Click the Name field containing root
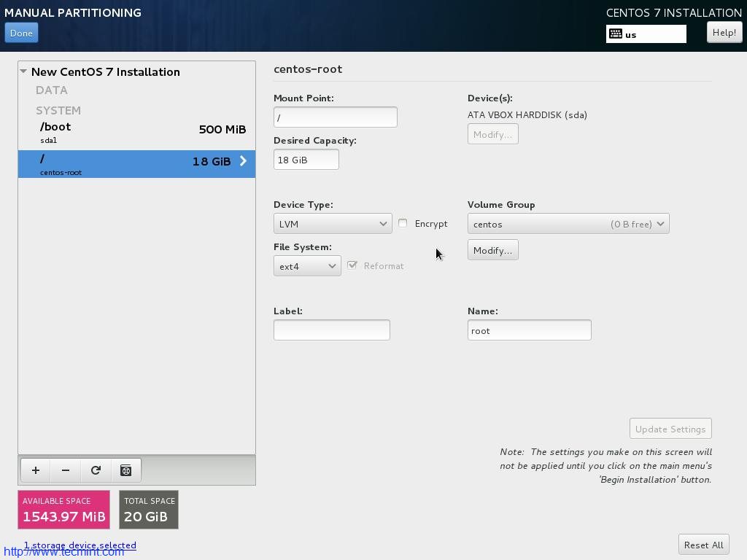Screen dimensions: 747x560 (x=530, y=330)
